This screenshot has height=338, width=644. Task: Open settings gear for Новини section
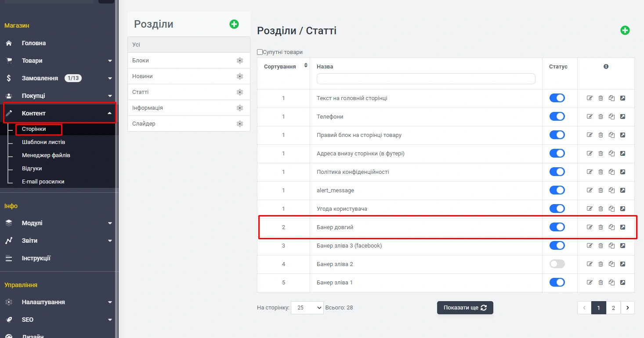[x=240, y=76]
